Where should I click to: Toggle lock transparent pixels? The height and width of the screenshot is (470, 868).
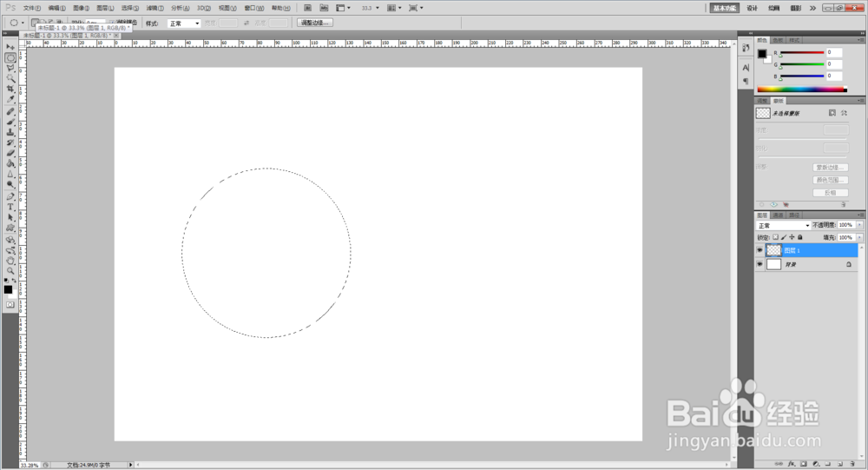(x=775, y=237)
